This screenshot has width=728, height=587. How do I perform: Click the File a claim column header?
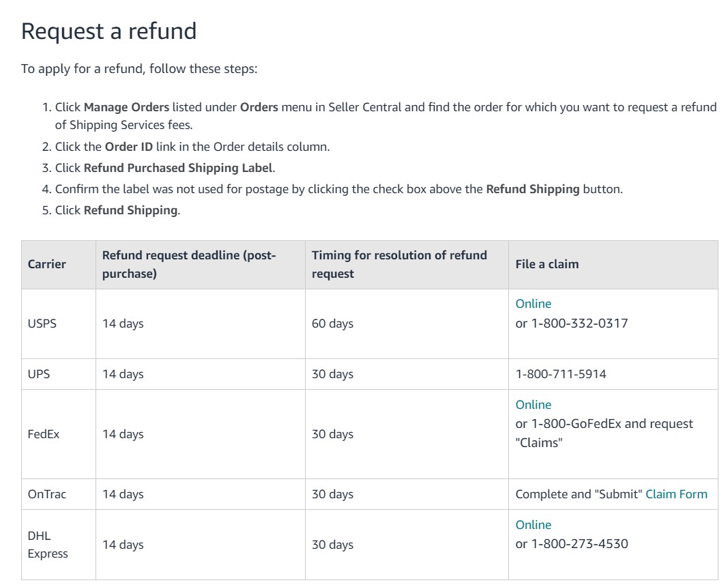(x=613, y=265)
